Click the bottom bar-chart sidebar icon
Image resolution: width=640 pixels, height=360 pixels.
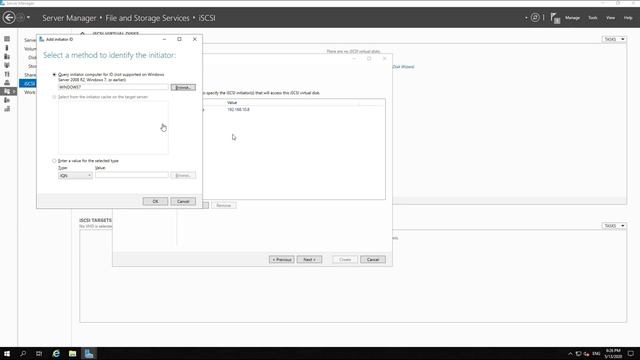pyautogui.click(x=7, y=109)
